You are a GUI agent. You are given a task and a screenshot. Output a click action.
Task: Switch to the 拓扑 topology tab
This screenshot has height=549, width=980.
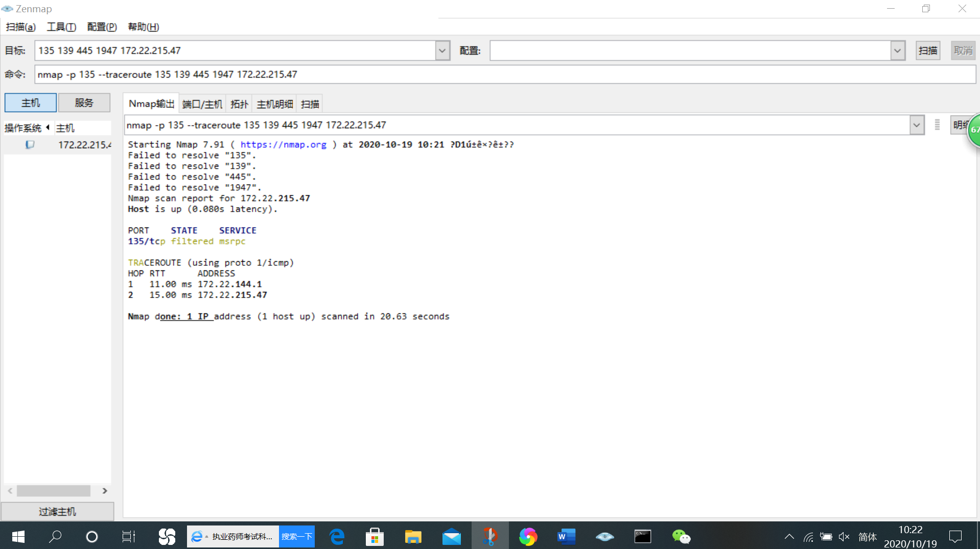click(239, 104)
